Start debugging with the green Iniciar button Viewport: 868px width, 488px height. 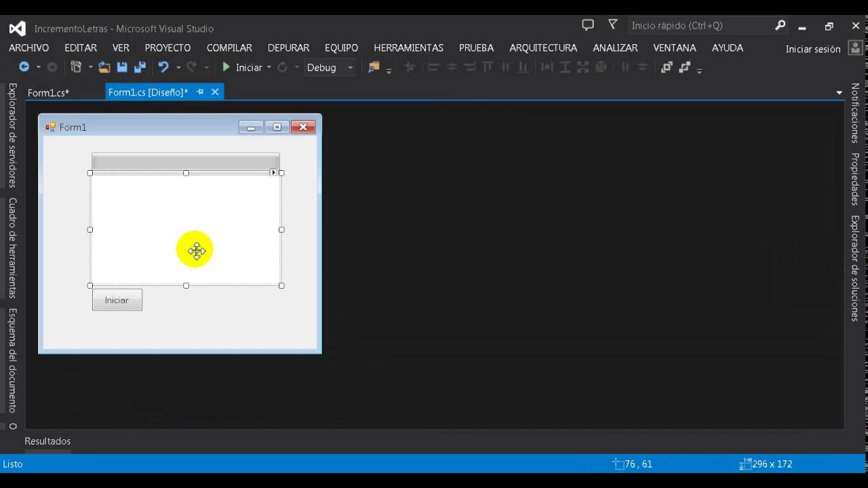[242, 67]
